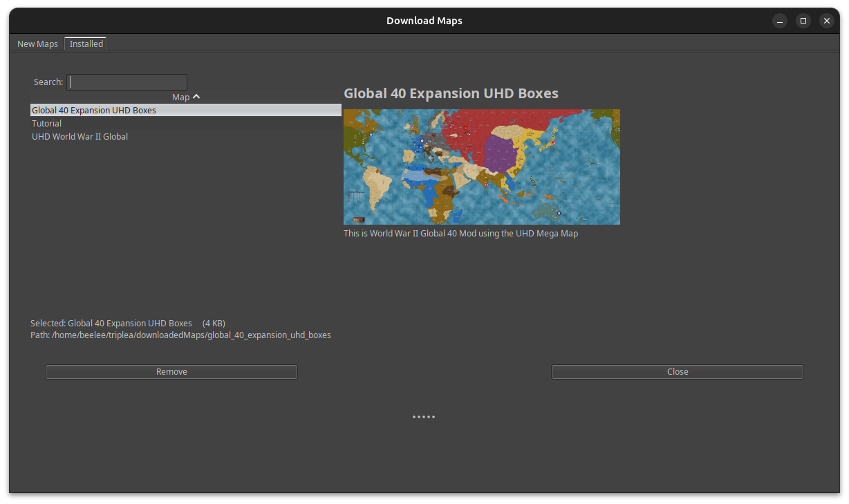The width and height of the screenshot is (849, 504).
Task: Click the Remove button
Action: pos(171,371)
